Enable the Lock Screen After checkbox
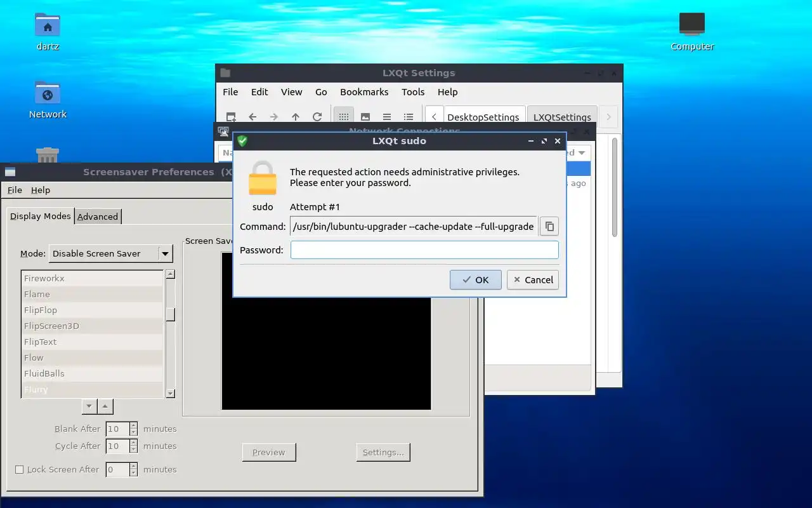Viewport: 812px width, 508px height. coord(19,470)
